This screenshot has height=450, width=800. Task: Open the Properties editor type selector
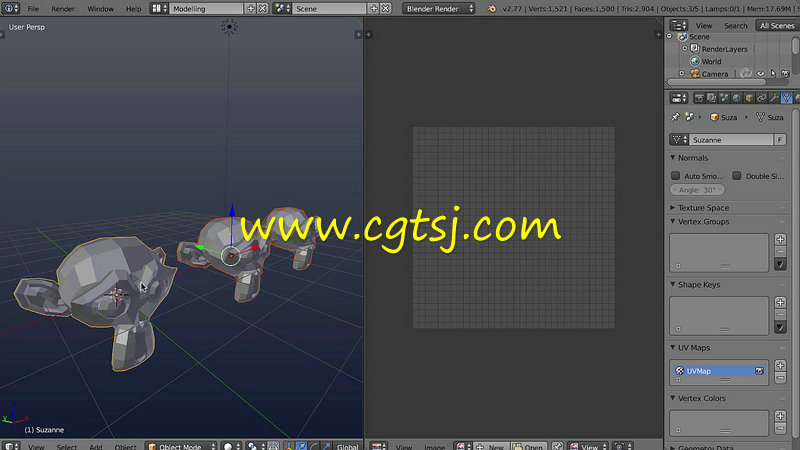tap(679, 97)
